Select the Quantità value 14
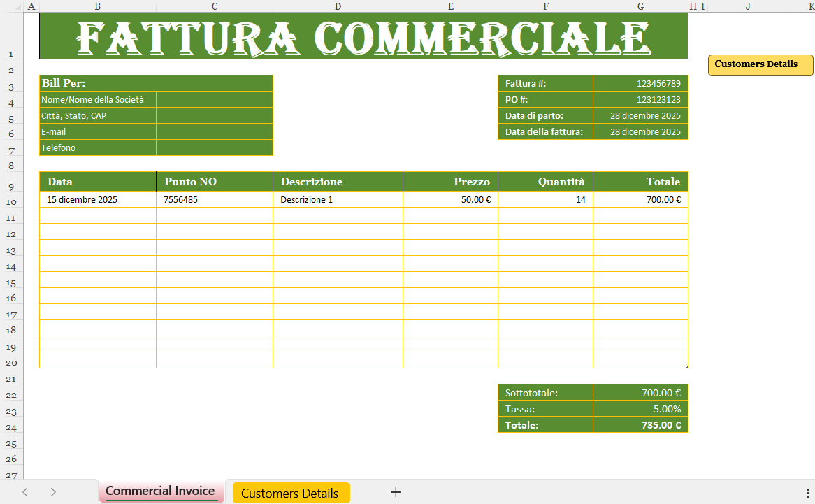The width and height of the screenshot is (815, 504). pos(545,199)
